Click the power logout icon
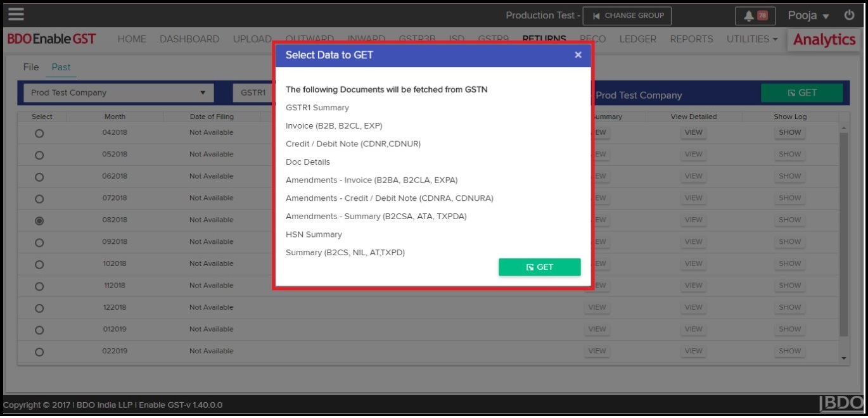The width and height of the screenshot is (868, 418). click(x=849, y=15)
